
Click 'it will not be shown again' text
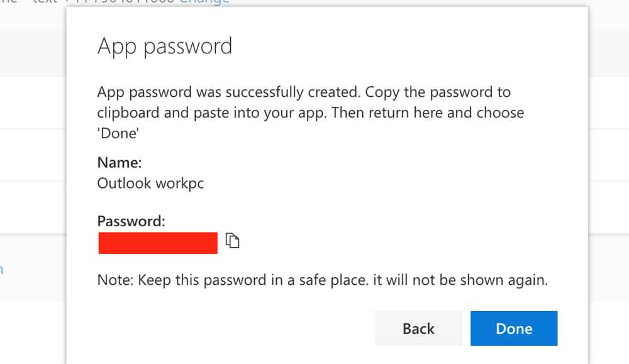[x=460, y=280]
